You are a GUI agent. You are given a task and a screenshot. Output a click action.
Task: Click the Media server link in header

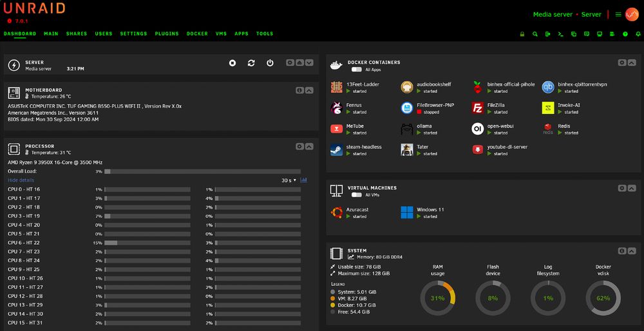(x=553, y=14)
